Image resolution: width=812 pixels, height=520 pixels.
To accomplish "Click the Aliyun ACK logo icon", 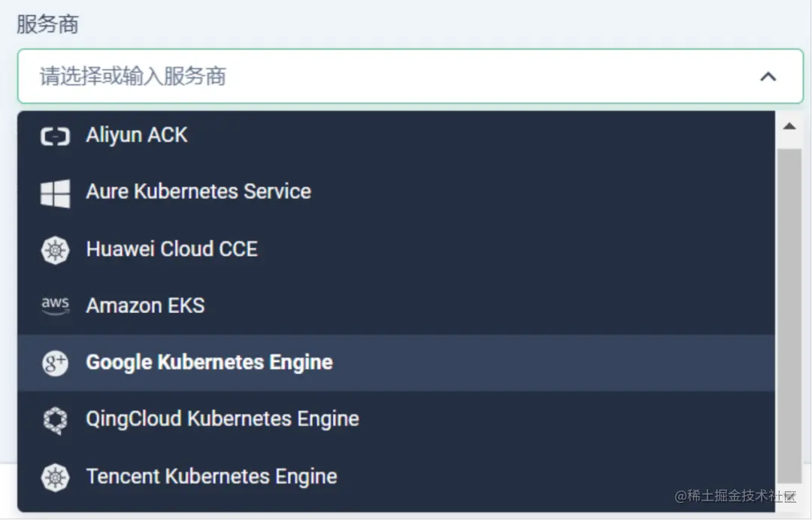I will pyautogui.click(x=55, y=136).
